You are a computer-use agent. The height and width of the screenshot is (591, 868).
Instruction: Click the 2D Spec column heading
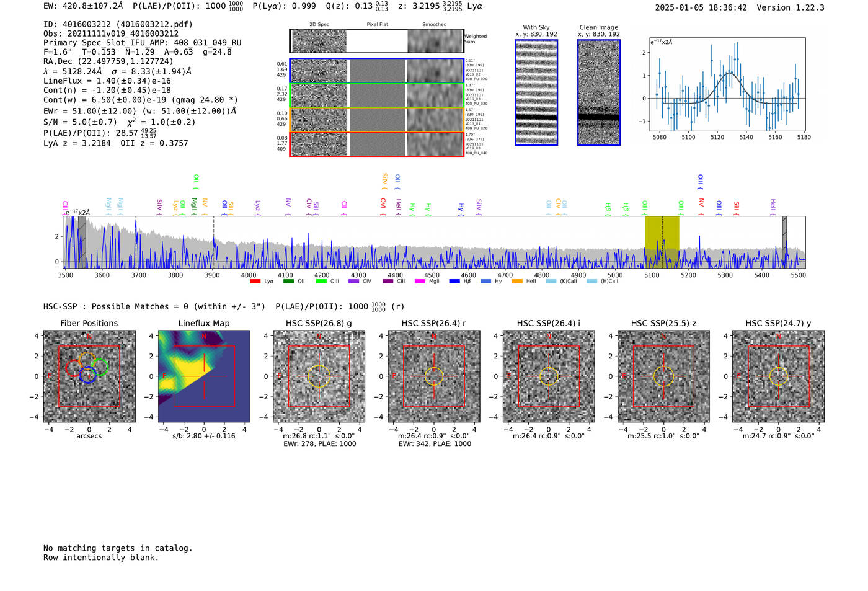click(319, 25)
